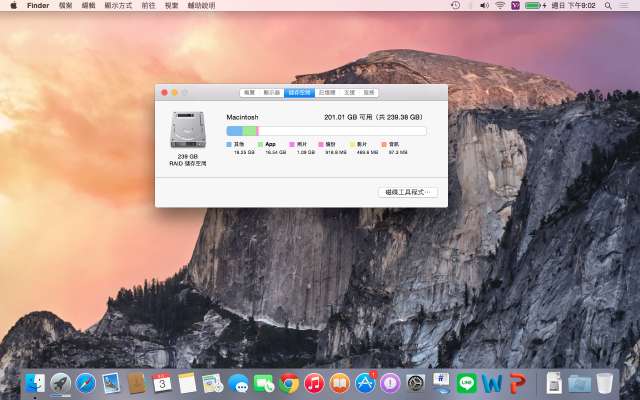This screenshot has width=640, height=400.
Task: Switch to the 顯示器 tab
Action: tap(271, 93)
